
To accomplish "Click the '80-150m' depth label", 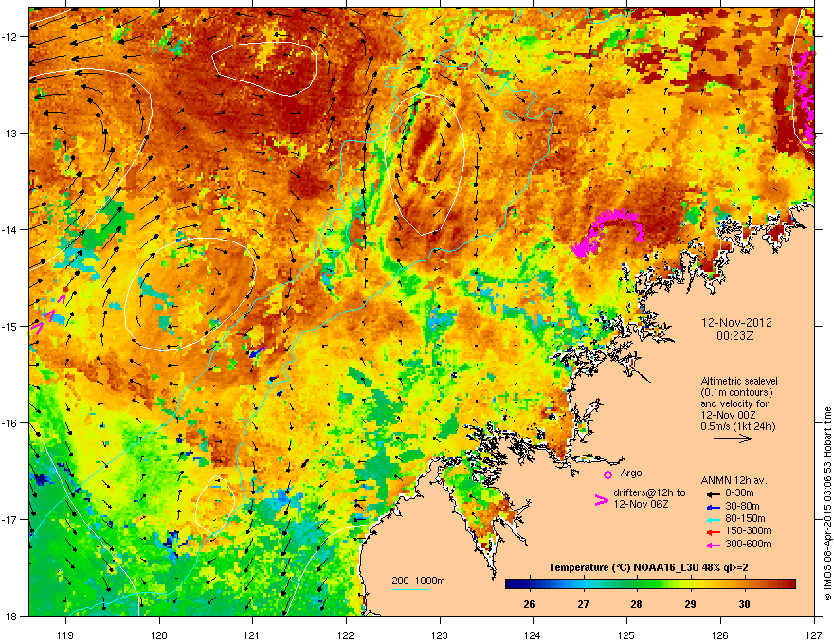I will pos(745,519).
